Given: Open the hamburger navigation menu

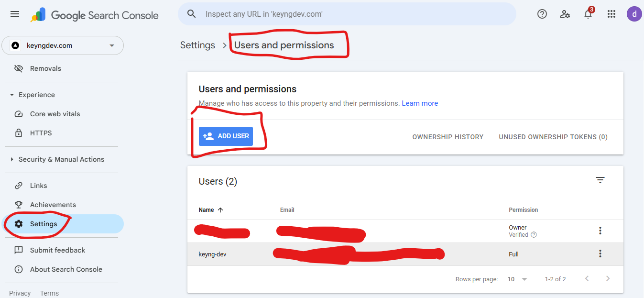Looking at the screenshot, I should pos(14,14).
